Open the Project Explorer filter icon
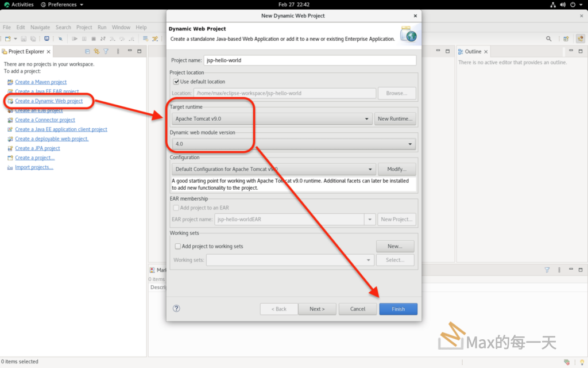 point(106,52)
